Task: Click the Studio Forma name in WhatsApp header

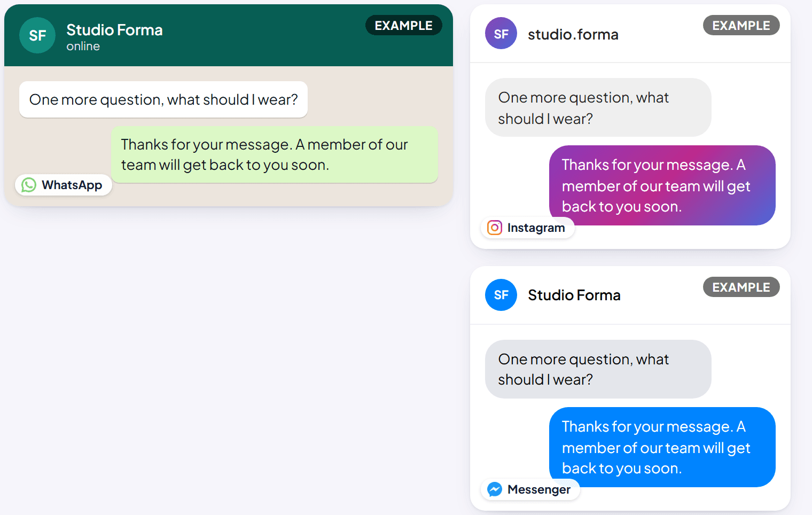Action: (114, 30)
